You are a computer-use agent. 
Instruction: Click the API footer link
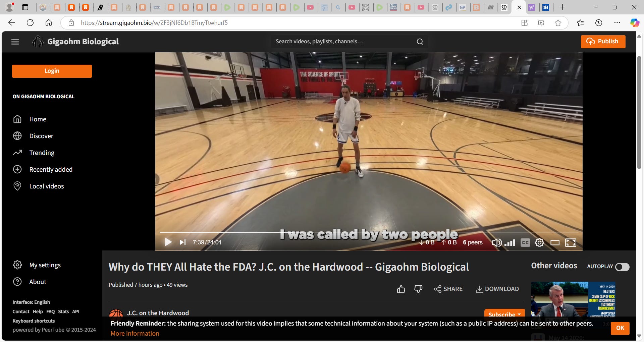pyautogui.click(x=76, y=311)
